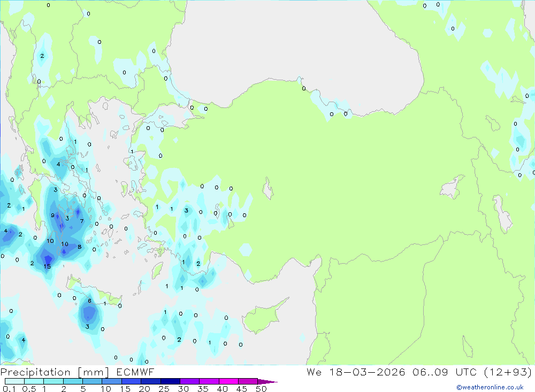Click the above-50 mm legend arrow tip

click(268, 381)
